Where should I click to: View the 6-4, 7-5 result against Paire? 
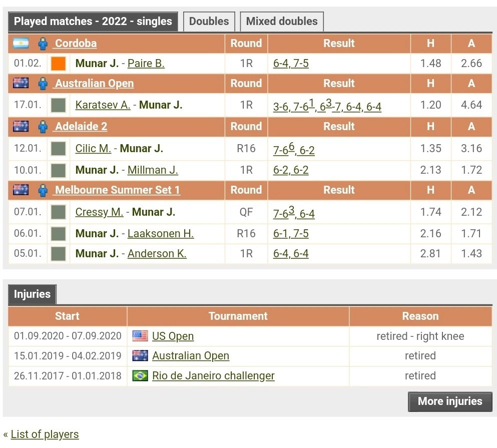291,64
